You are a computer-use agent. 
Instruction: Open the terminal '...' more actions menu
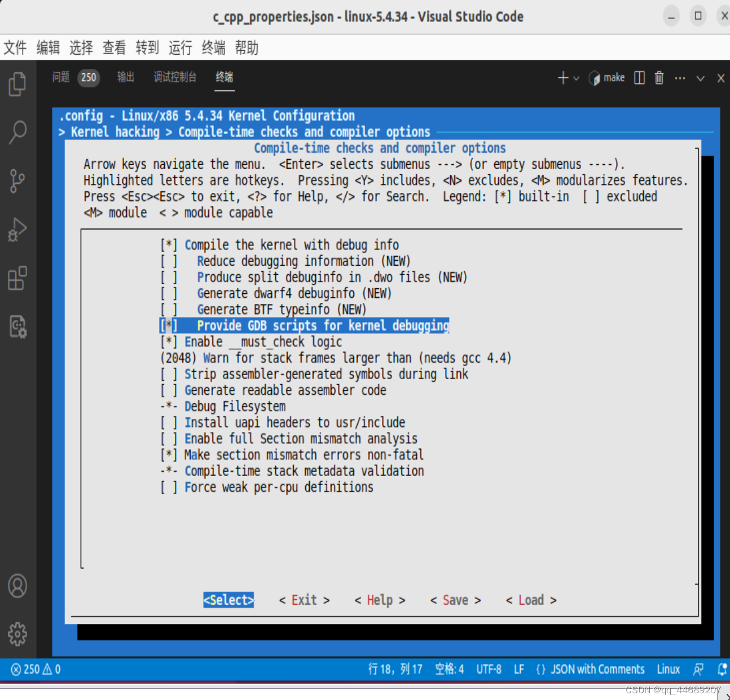pyautogui.click(x=679, y=78)
